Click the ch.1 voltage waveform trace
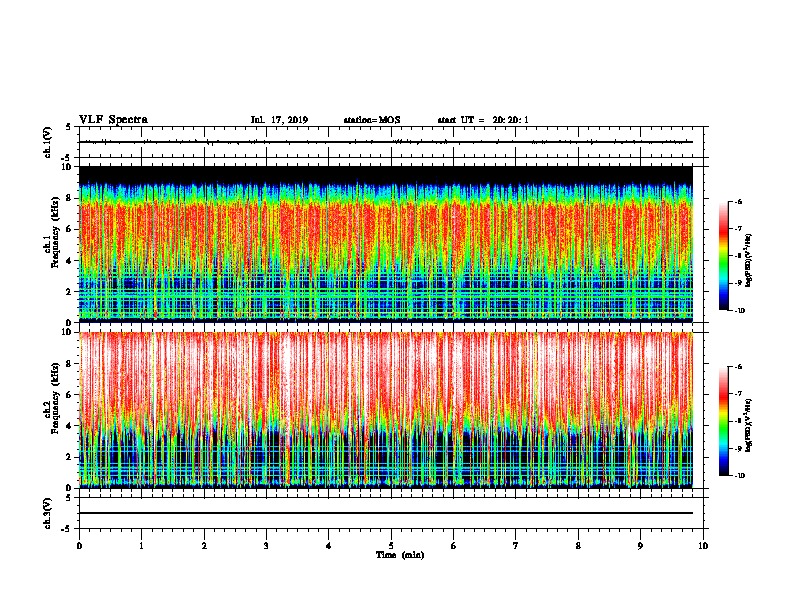This screenshot has height=612, width=792. pos(386,142)
